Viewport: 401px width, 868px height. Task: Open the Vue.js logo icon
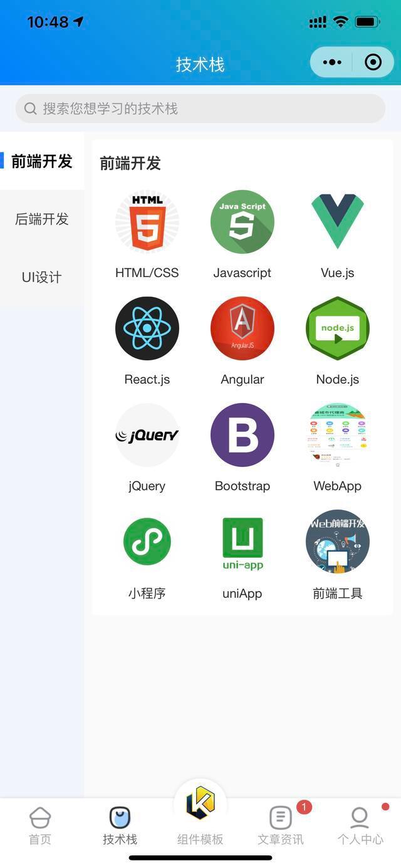point(338,222)
